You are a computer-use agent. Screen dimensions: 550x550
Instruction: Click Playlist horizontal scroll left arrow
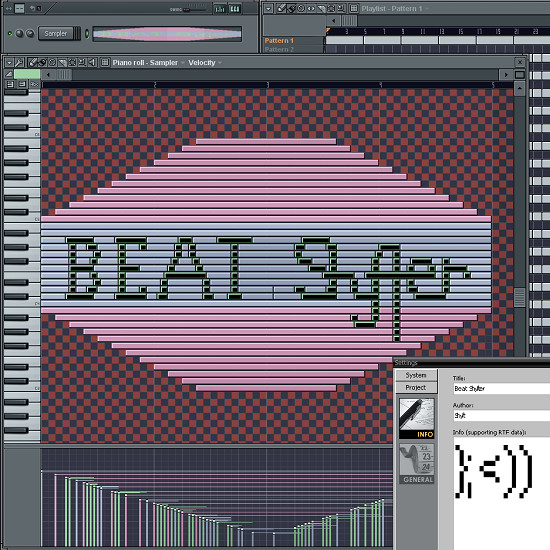334,21
